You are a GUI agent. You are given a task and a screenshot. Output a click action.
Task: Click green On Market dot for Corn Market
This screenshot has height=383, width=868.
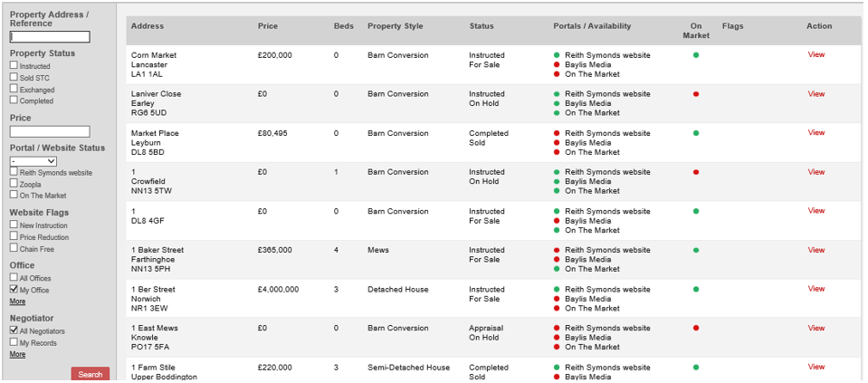point(696,55)
